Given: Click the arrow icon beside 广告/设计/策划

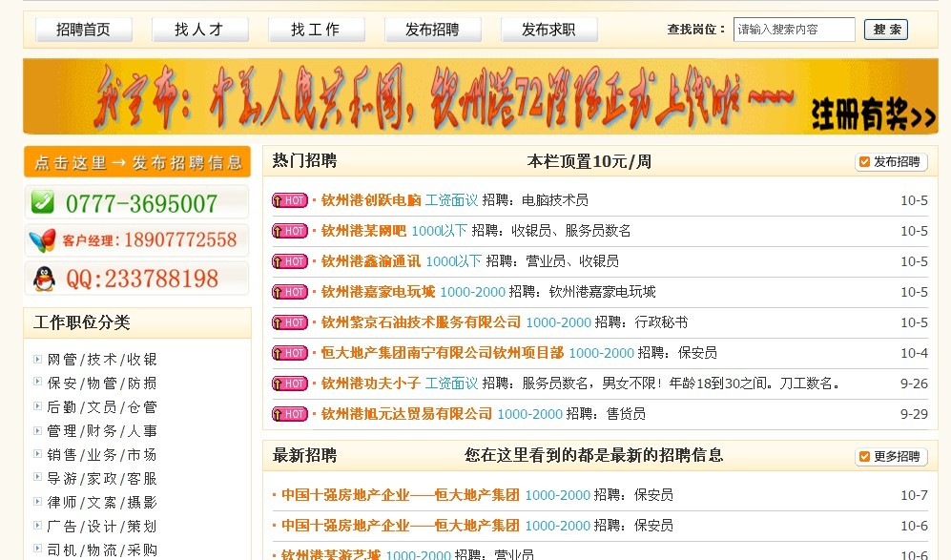Looking at the screenshot, I should tap(37, 526).
